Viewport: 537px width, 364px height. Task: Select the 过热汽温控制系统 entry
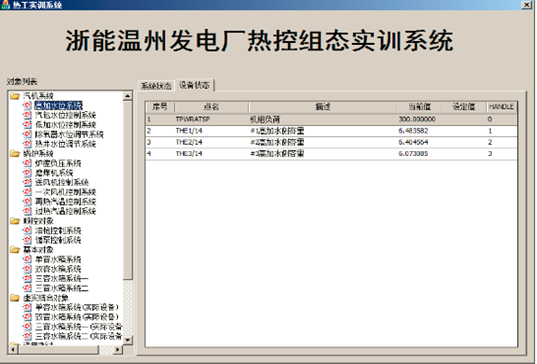tap(65, 211)
